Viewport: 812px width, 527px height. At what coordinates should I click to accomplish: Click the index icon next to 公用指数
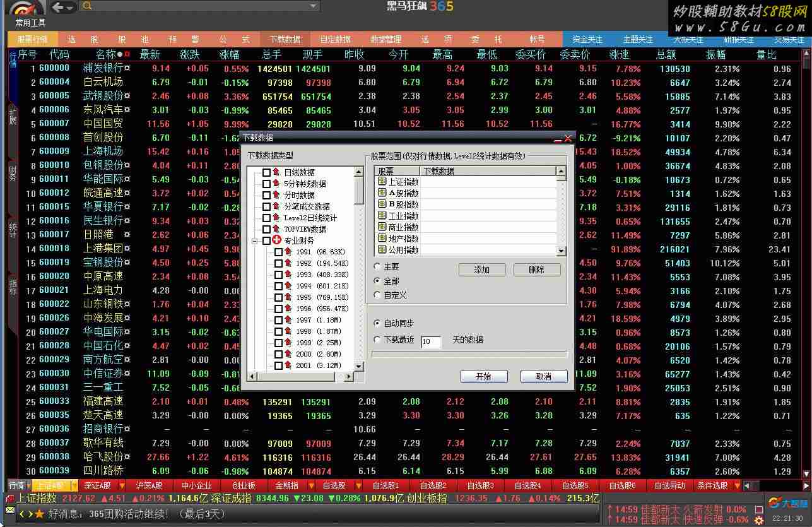coord(382,250)
